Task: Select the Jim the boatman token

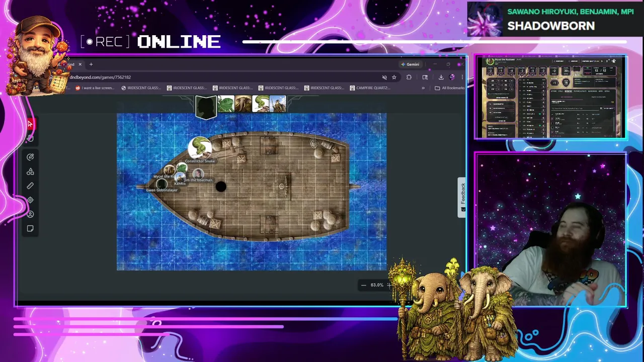Action: click(x=198, y=174)
